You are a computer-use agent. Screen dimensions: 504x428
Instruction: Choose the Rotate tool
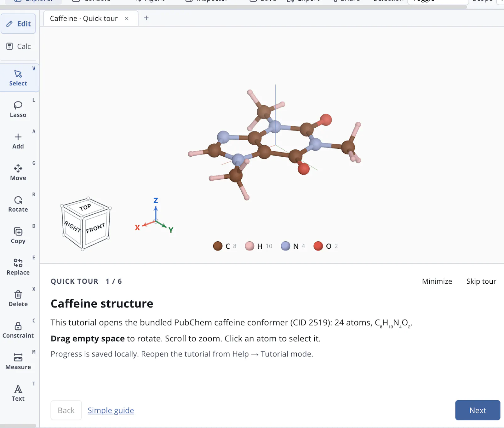19,204
